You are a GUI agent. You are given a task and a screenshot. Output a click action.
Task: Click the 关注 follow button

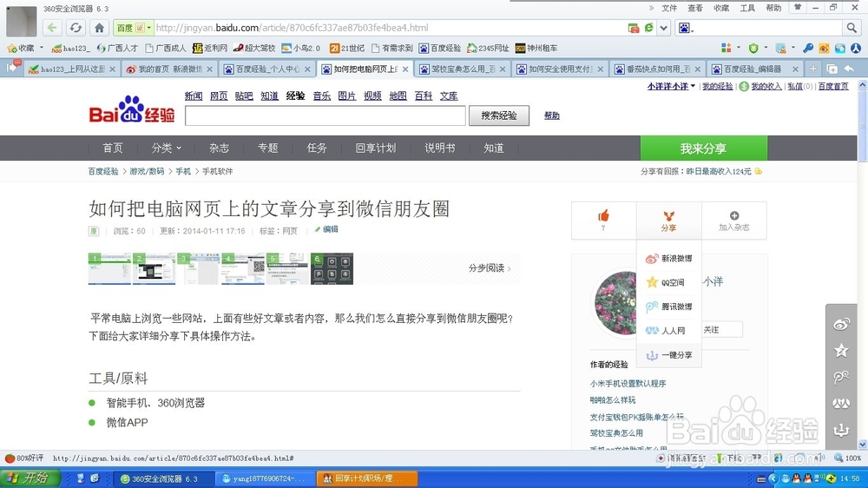coord(722,330)
